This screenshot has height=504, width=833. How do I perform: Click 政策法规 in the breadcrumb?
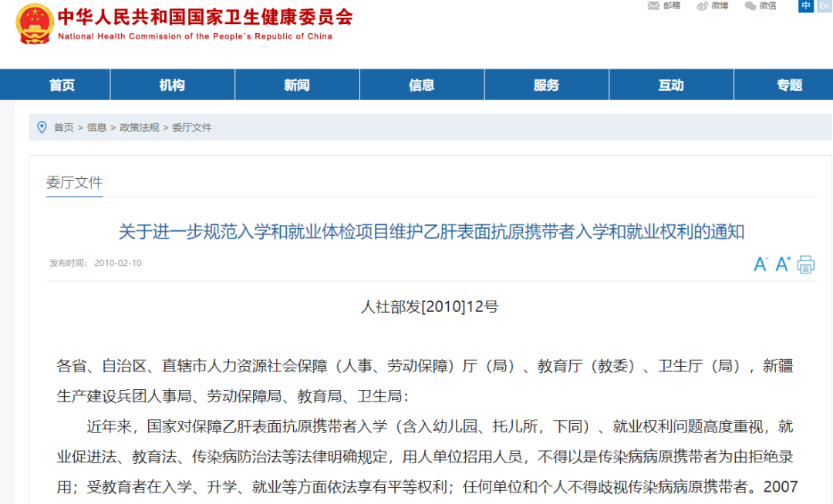click(x=139, y=128)
